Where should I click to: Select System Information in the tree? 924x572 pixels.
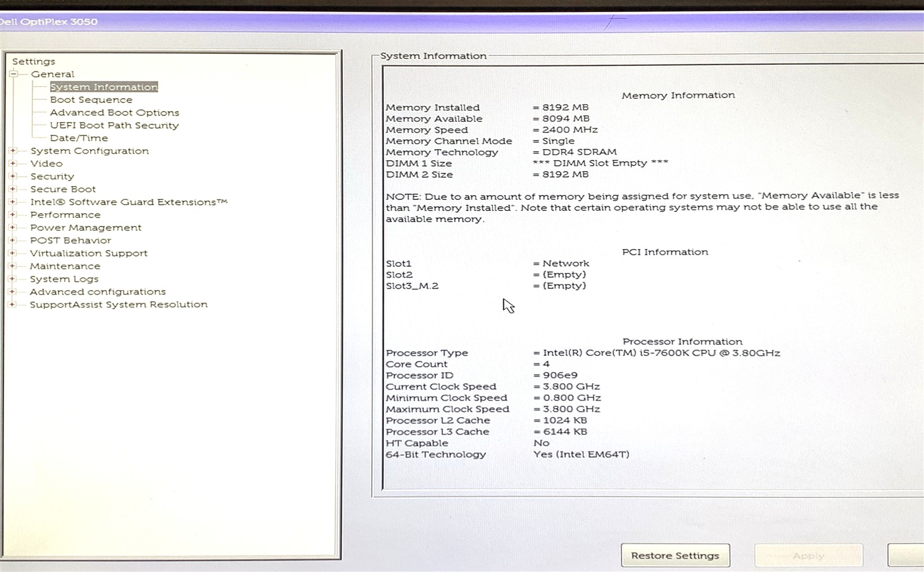point(104,87)
